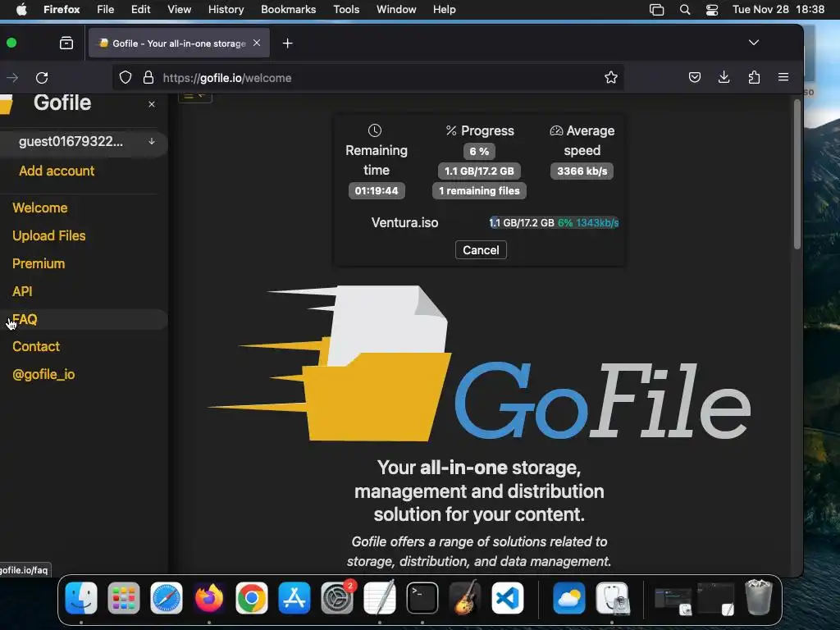
Task: Close the Gofile sidebar
Action: click(x=152, y=104)
